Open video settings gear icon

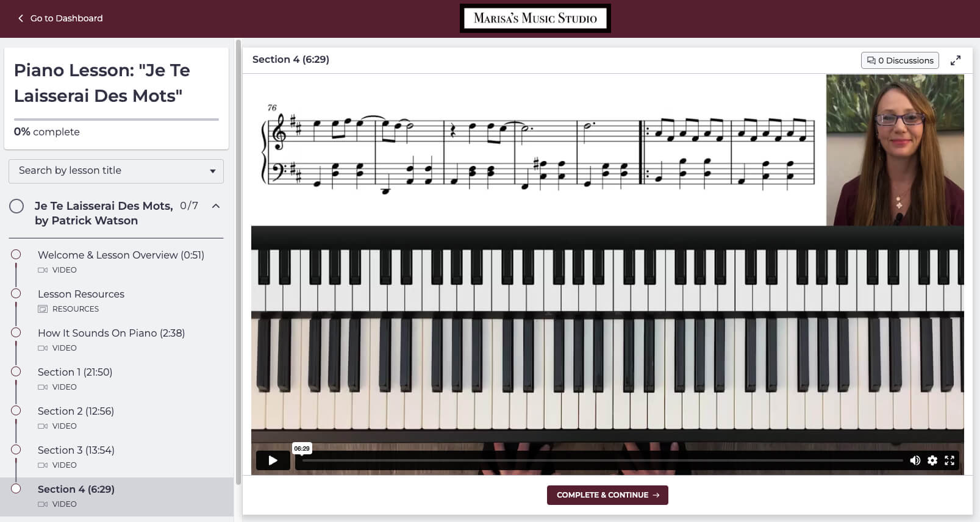click(932, 460)
